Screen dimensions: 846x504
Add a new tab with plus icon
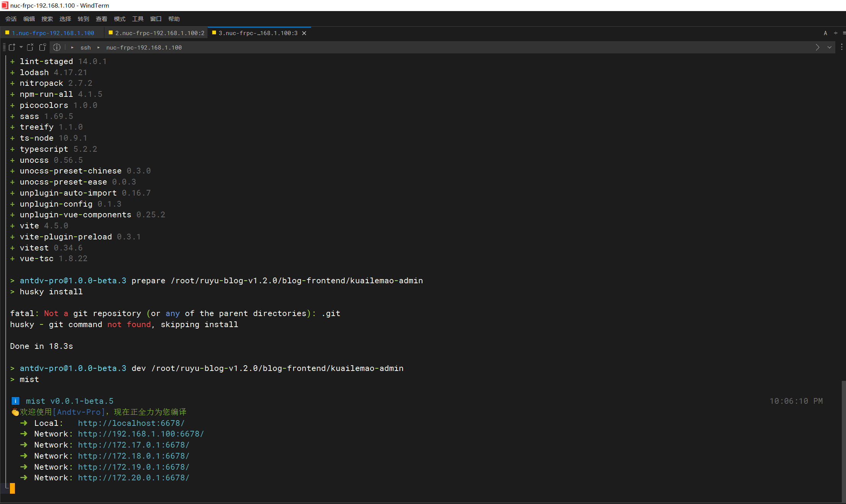(x=836, y=33)
